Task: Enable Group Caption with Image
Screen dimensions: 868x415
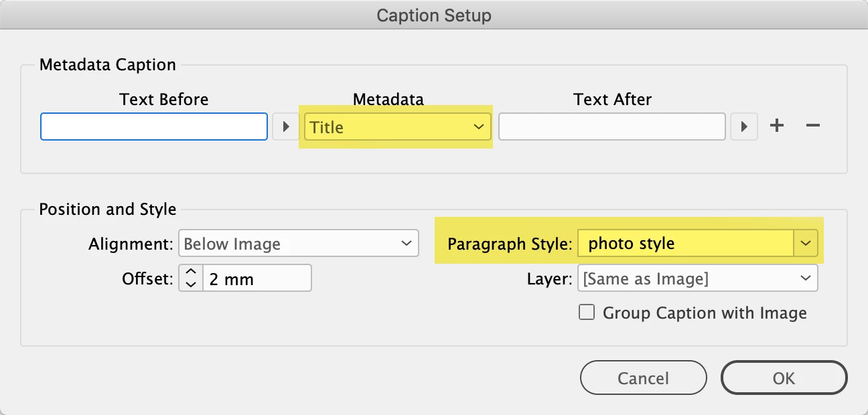Action: click(x=587, y=313)
